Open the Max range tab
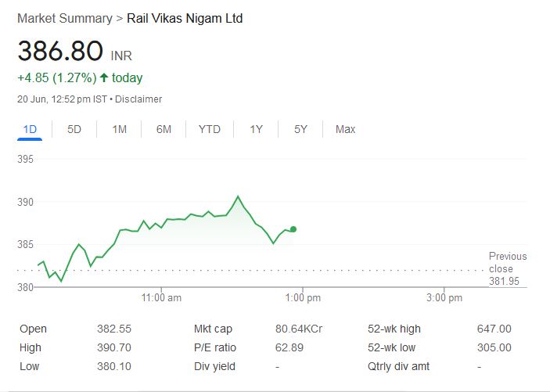Image resolution: width=550 pixels, height=392 pixels. point(345,129)
